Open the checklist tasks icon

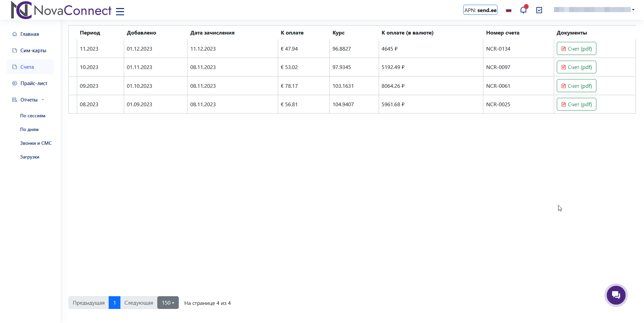click(x=539, y=10)
